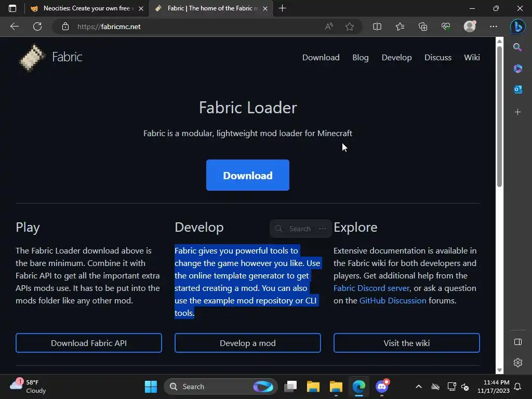Open Edge Settings and more menu
Viewport: 532px width, 399px height.
494,26
